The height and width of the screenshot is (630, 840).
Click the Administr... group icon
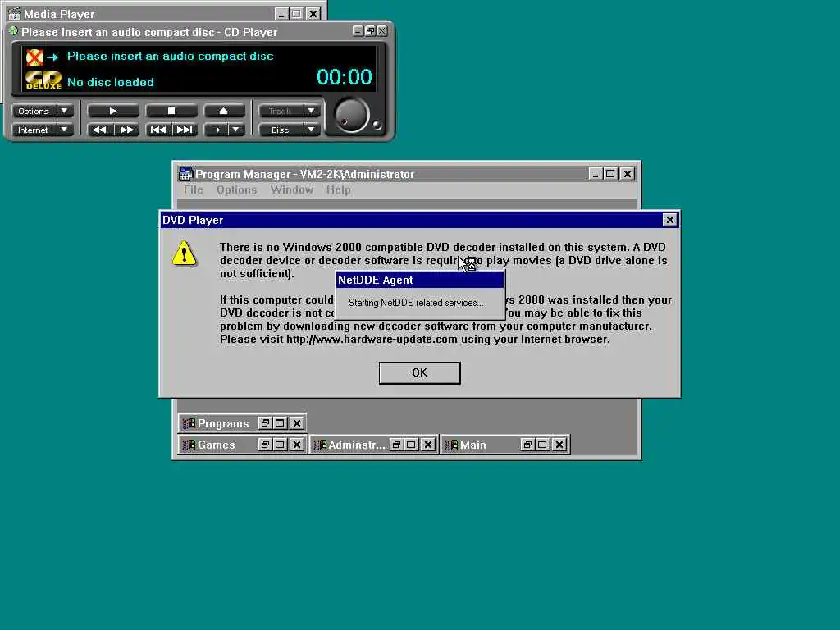tap(320, 445)
